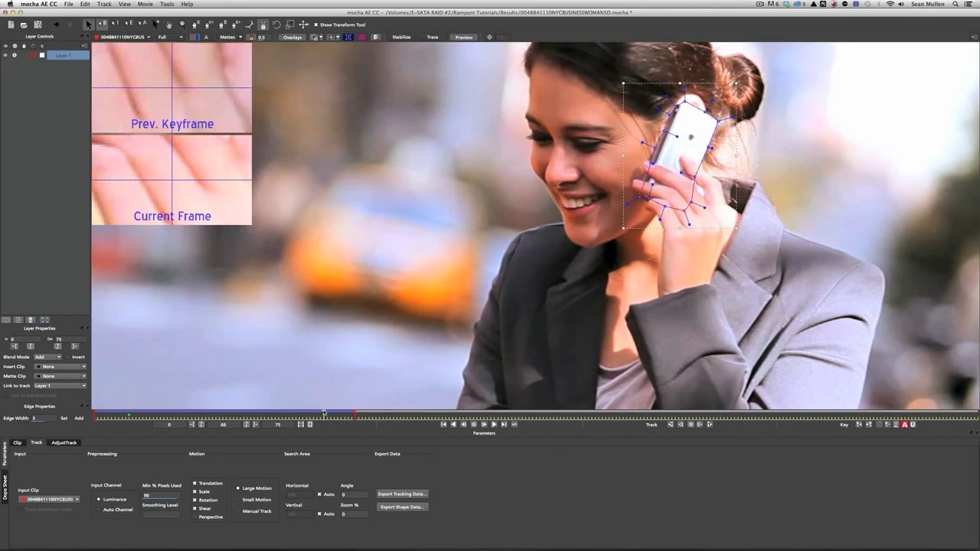Click the Stabilize button
The image size is (980, 551).
pyautogui.click(x=401, y=37)
